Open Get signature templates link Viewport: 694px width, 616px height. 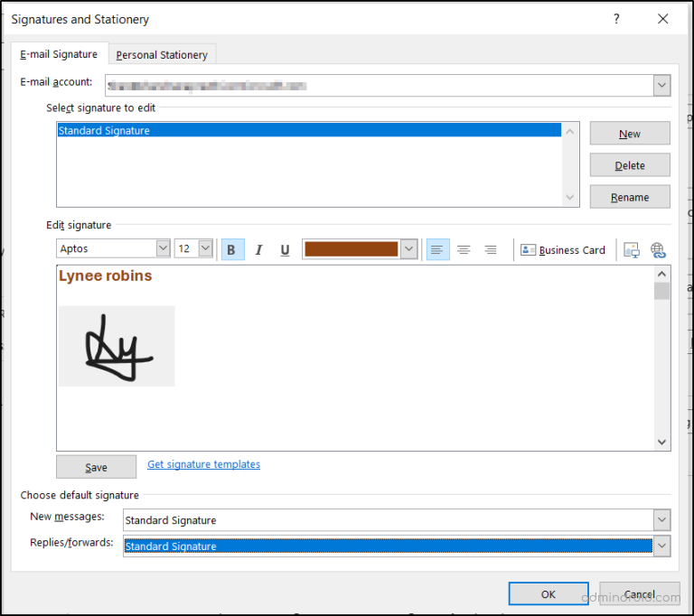[203, 464]
